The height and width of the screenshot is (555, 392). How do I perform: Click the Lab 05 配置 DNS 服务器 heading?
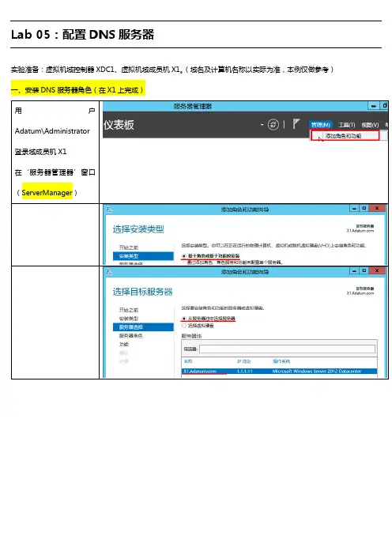point(82,35)
